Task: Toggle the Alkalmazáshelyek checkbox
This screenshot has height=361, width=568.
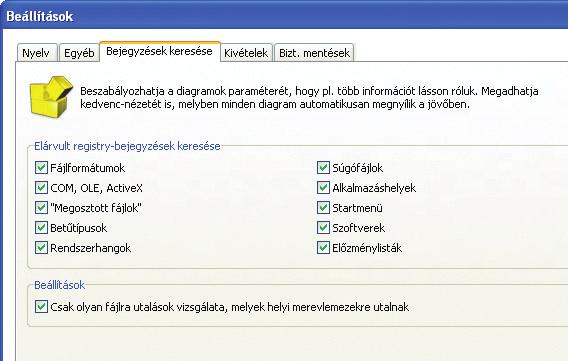Action: pyautogui.click(x=323, y=188)
